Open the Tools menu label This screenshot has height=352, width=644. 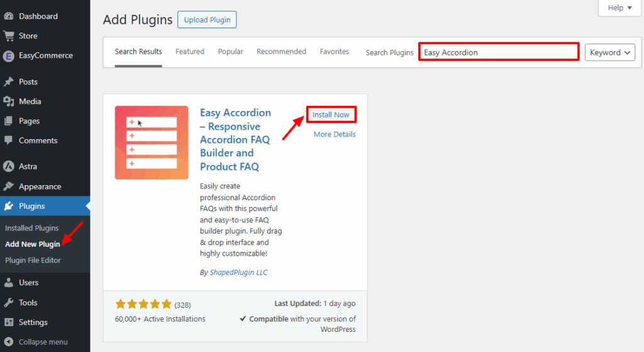[28, 303]
